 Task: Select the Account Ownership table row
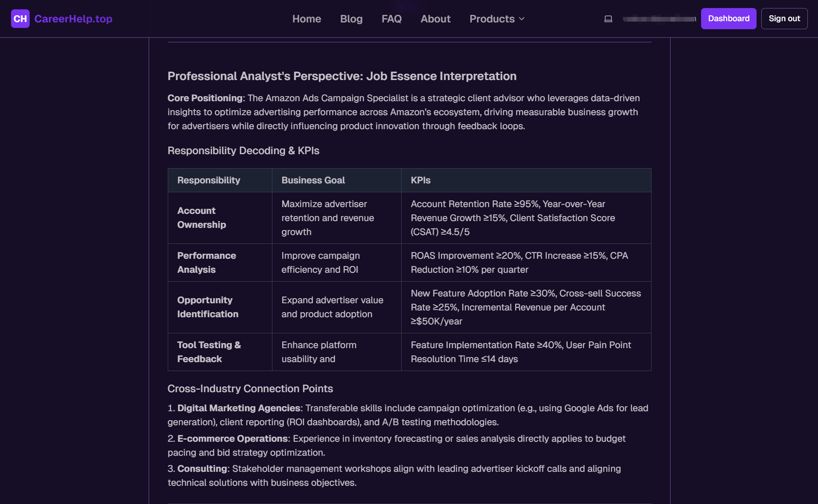pos(202,218)
